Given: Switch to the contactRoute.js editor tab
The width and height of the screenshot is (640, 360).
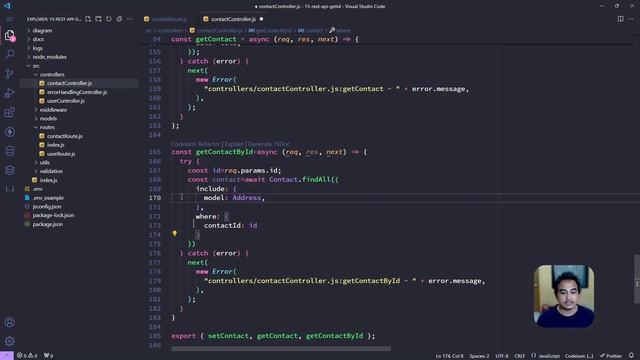Looking at the screenshot, I should click(169, 19).
